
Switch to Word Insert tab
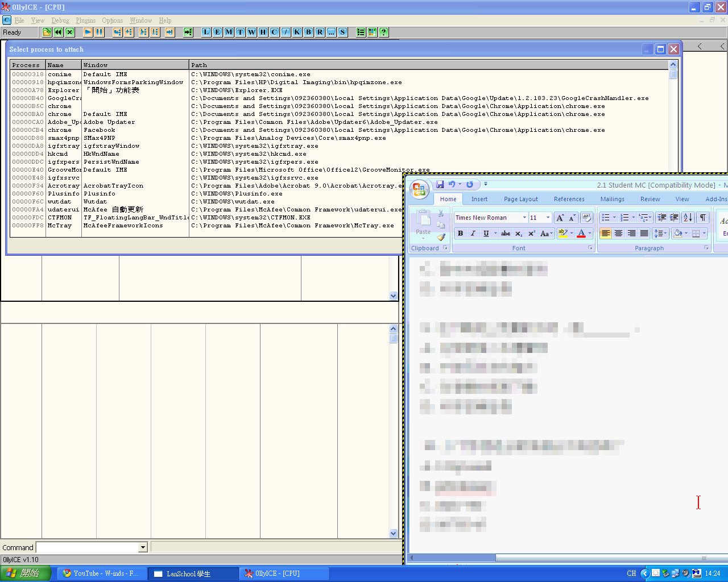pyautogui.click(x=479, y=199)
